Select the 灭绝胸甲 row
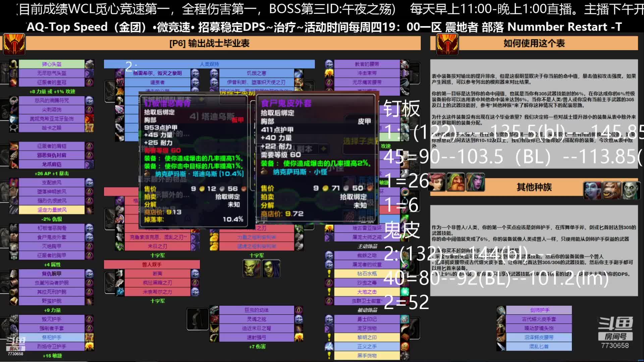This screenshot has height=362, width=644. click(52, 246)
